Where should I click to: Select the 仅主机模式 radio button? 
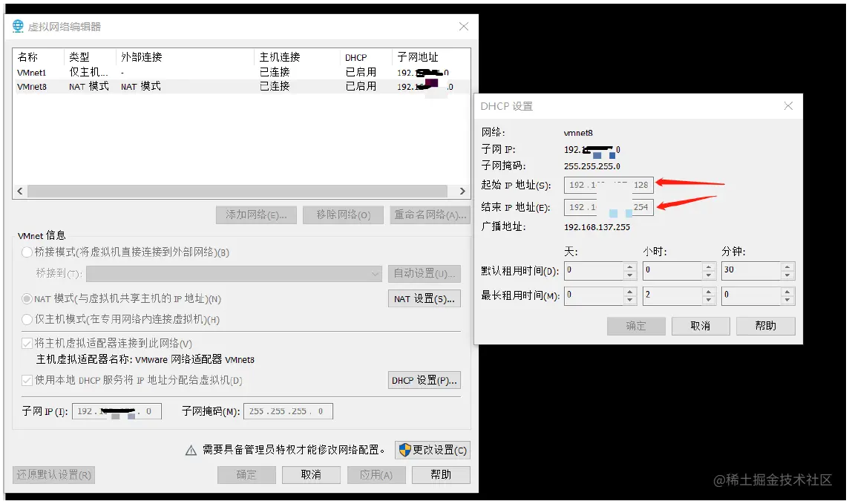coord(27,320)
